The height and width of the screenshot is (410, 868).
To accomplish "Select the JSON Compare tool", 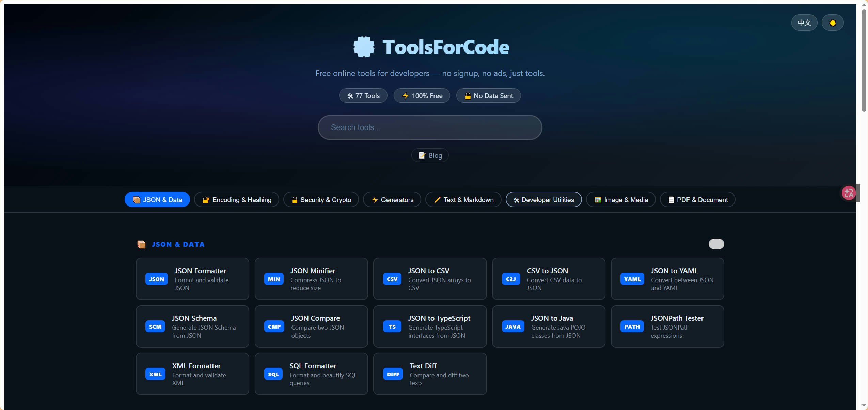I will pyautogui.click(x=311, y=326).
